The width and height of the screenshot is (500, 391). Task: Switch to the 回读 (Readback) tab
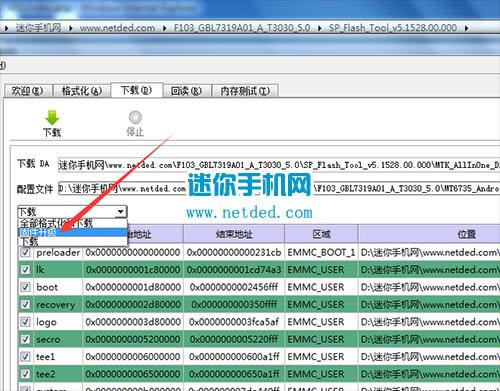[x=187, y=91]
